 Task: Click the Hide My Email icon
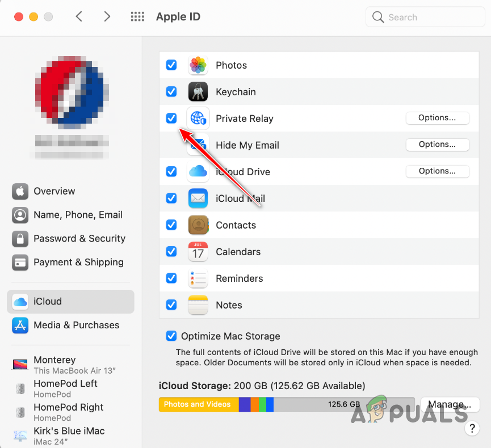tap(198, 145)
